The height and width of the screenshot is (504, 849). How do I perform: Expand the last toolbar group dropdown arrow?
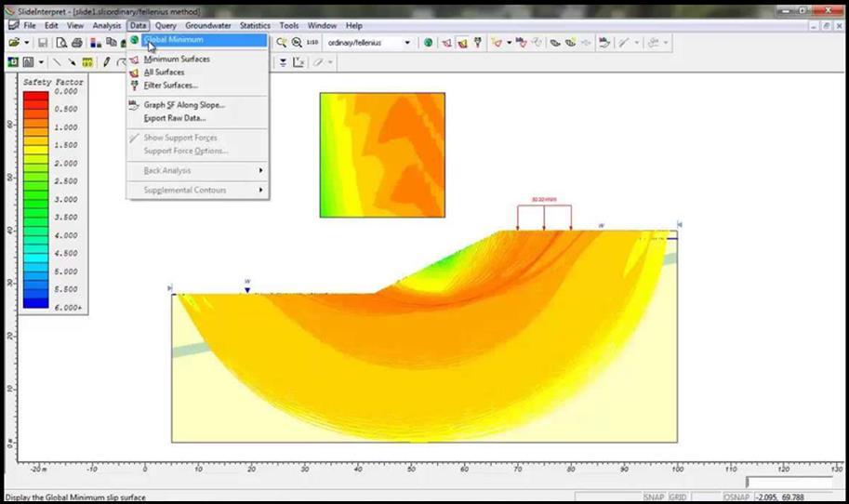(666, 43)
